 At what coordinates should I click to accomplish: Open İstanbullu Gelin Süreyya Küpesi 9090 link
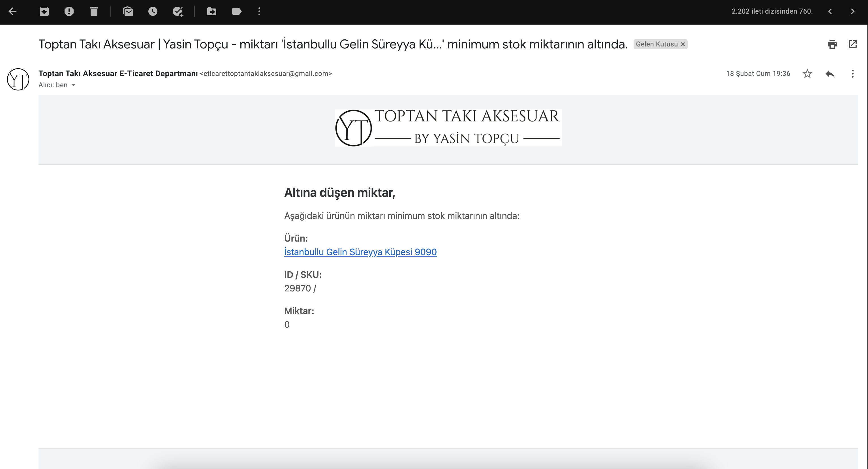click(360, 252)
